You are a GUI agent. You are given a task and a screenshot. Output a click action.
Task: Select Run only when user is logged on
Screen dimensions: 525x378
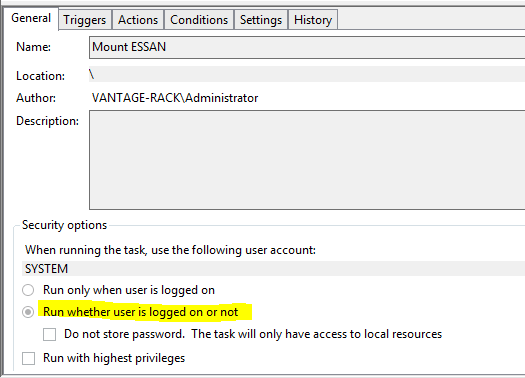pos(28,290)
